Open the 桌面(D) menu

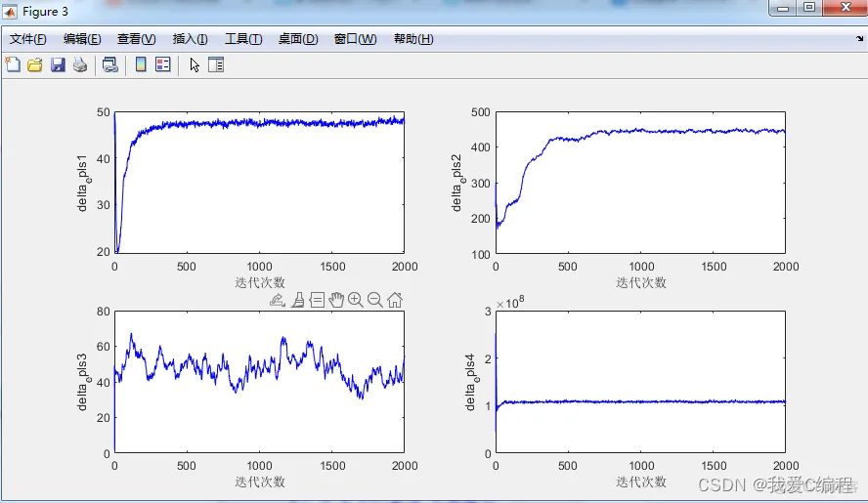click(298, 39)
